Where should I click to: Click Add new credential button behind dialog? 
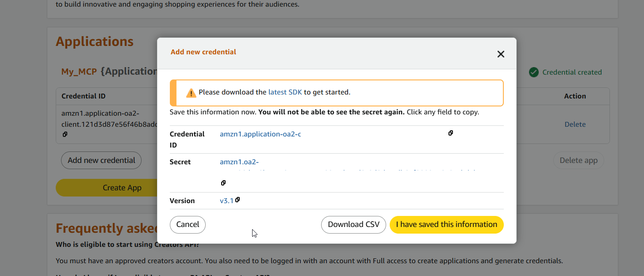101,160
